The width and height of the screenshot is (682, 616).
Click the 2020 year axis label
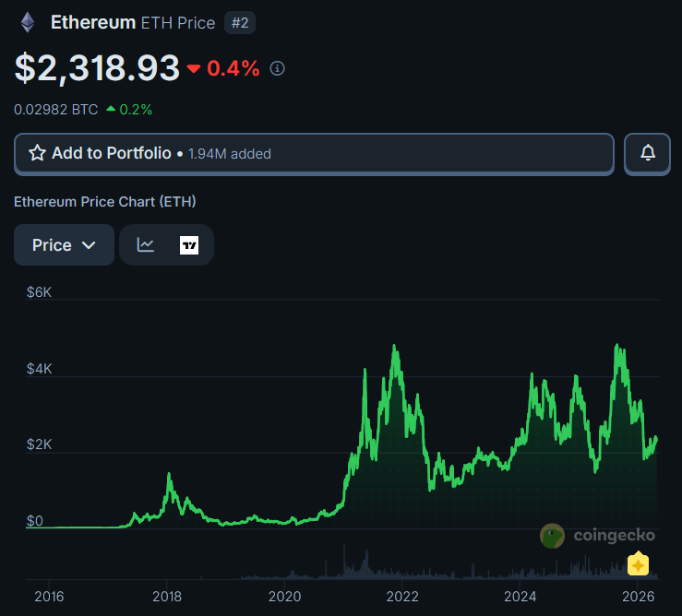click(x=285, y=597)
